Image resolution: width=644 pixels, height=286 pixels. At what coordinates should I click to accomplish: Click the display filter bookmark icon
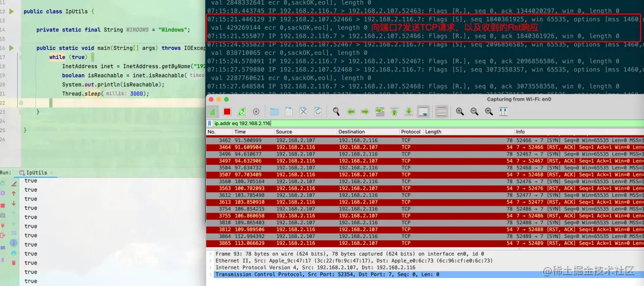pyautogui.click(x=210, y=124)
